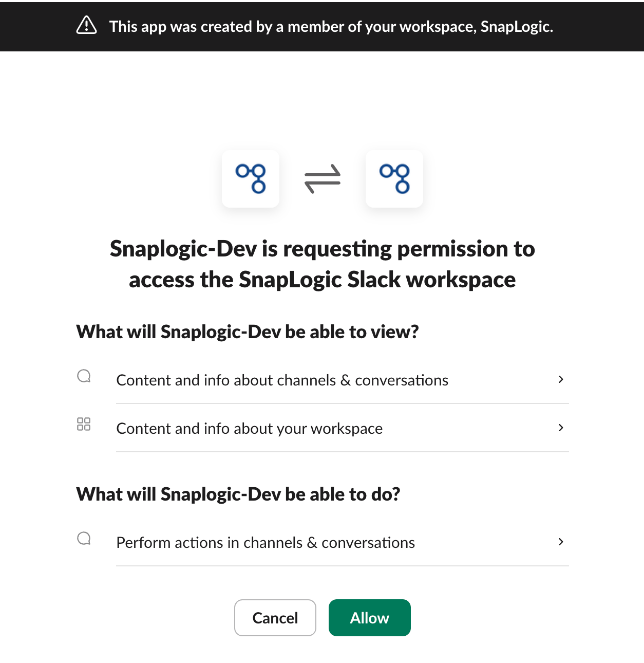Click the exchange arrows between the logos

coord(323,179)
